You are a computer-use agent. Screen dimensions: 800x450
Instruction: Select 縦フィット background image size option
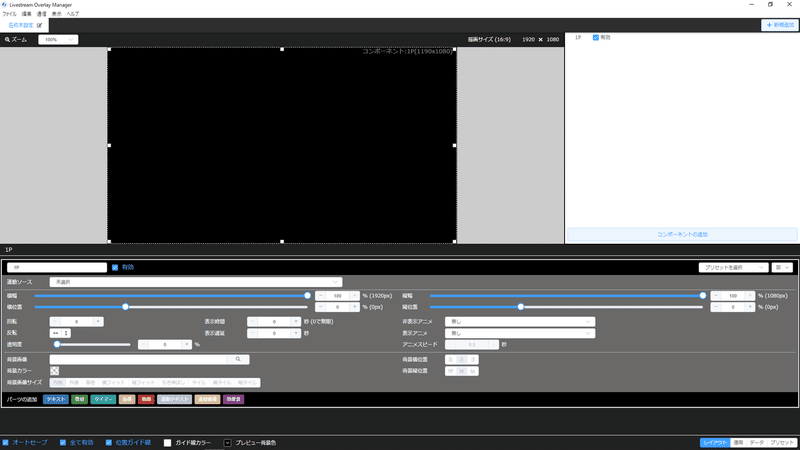143,383
